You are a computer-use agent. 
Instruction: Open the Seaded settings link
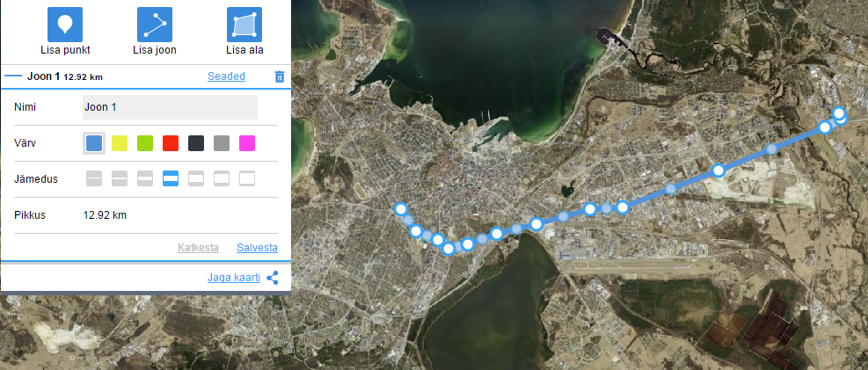coord(226,76)
